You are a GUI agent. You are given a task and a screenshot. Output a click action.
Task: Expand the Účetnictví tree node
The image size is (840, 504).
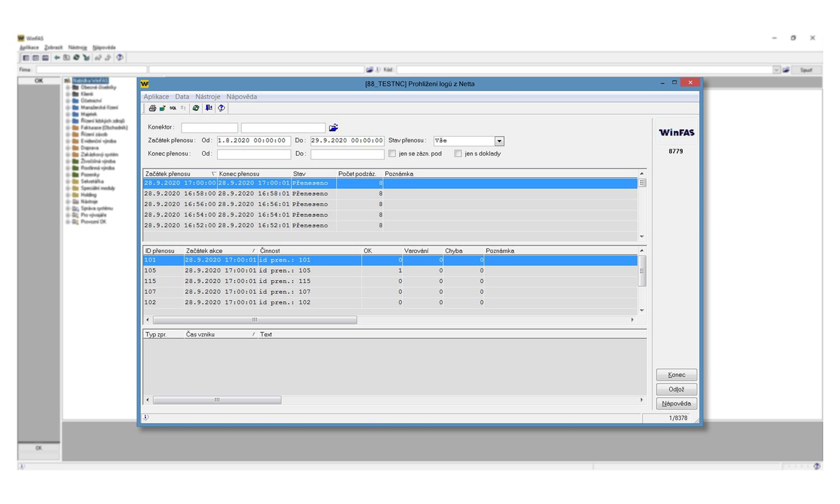pyautogui.click(x=68, y=101)
